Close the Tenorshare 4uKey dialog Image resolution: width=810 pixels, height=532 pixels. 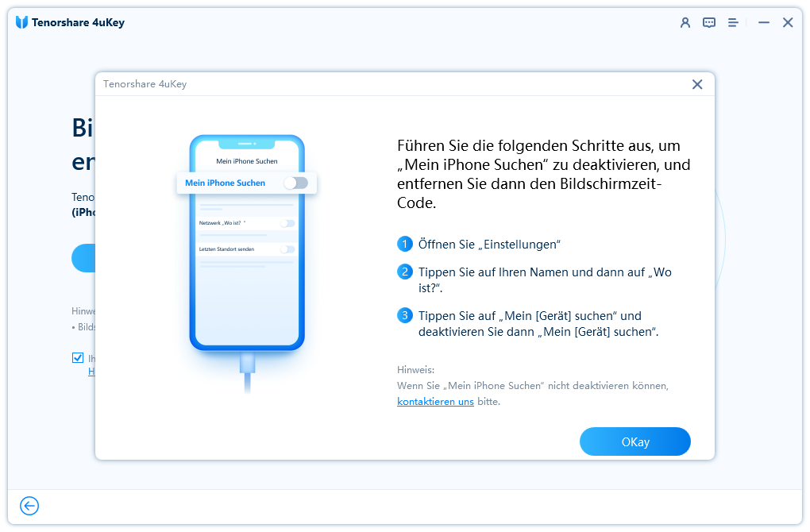(697, 84)
